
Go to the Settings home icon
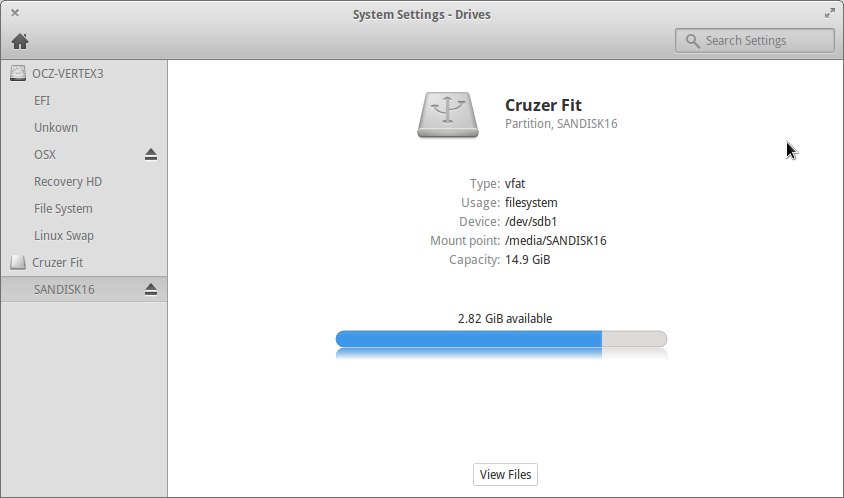coord(20,41)
